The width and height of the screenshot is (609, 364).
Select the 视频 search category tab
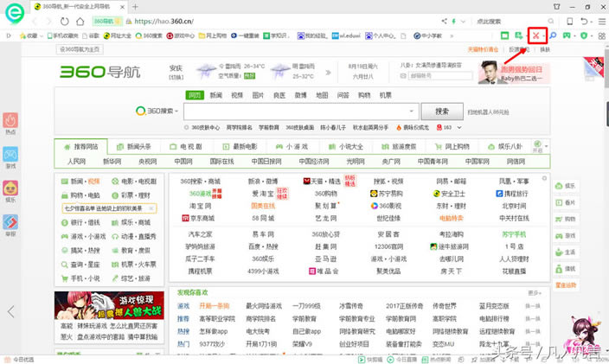click(x=237, y=95)
